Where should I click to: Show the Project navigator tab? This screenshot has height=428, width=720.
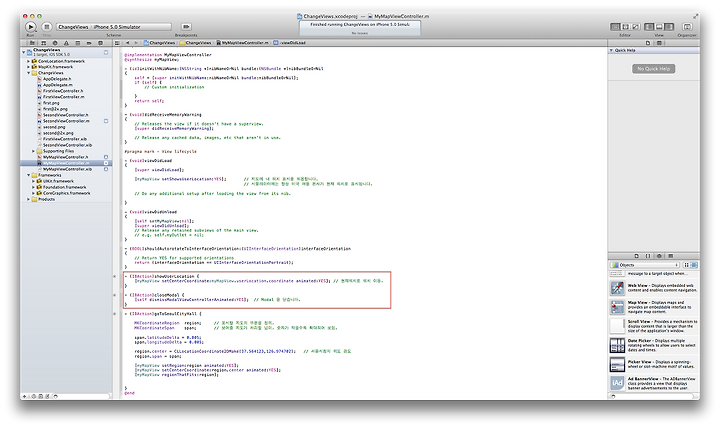32,43
